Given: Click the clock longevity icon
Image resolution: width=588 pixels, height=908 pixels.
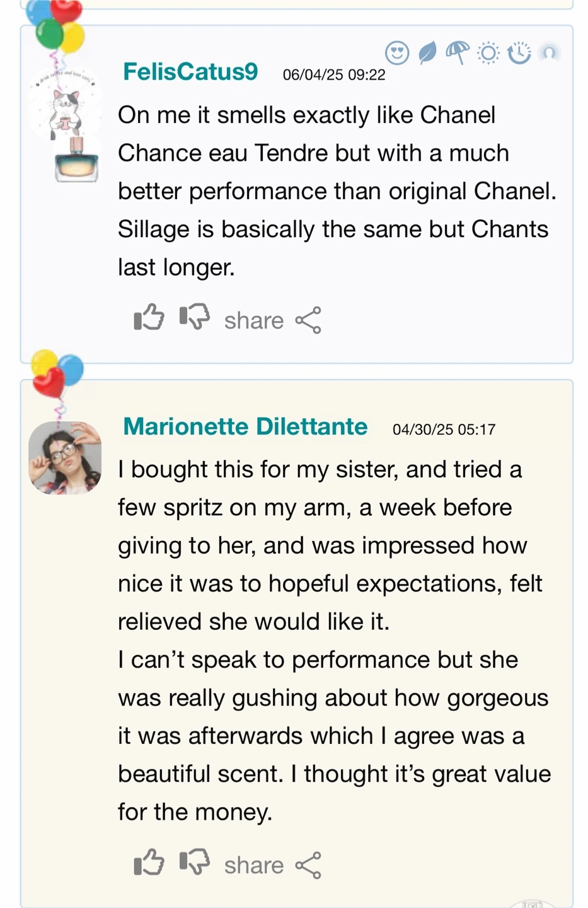Looking at the screenshot, I should pos(519,53).
